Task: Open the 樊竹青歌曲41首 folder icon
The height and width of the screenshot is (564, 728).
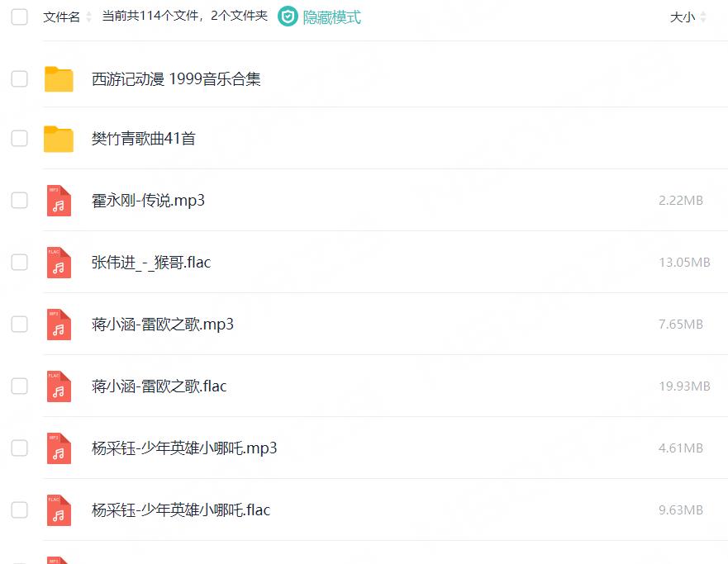Action: (58, 139)
